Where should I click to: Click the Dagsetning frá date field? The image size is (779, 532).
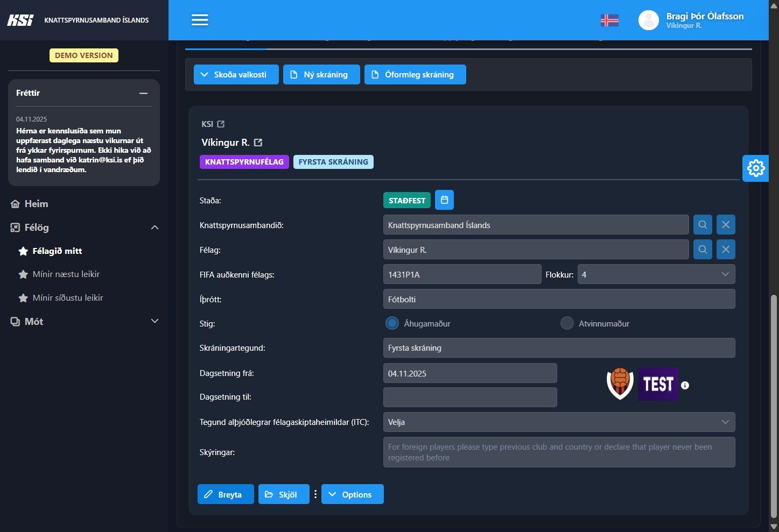(470, 373)
